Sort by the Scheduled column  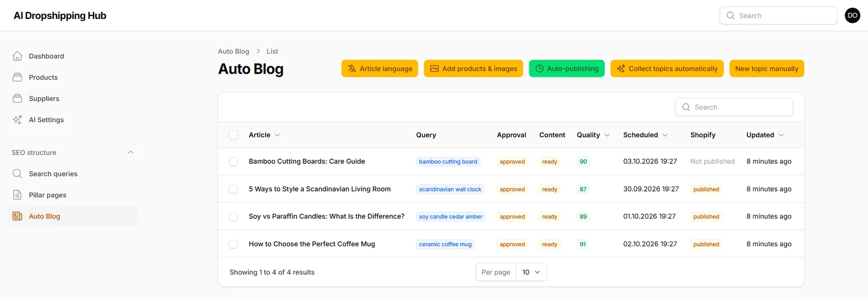tap(646, 135)
